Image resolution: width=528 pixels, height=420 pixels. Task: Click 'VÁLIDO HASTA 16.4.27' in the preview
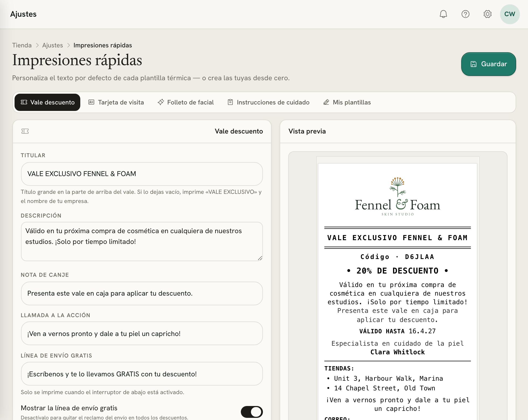coord(398,331)
